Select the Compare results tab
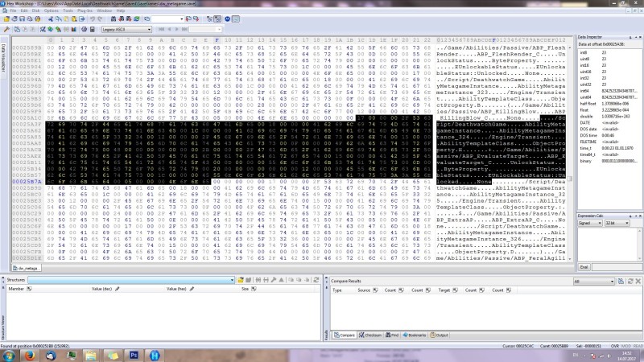644x362 pixels. point(345,335)
